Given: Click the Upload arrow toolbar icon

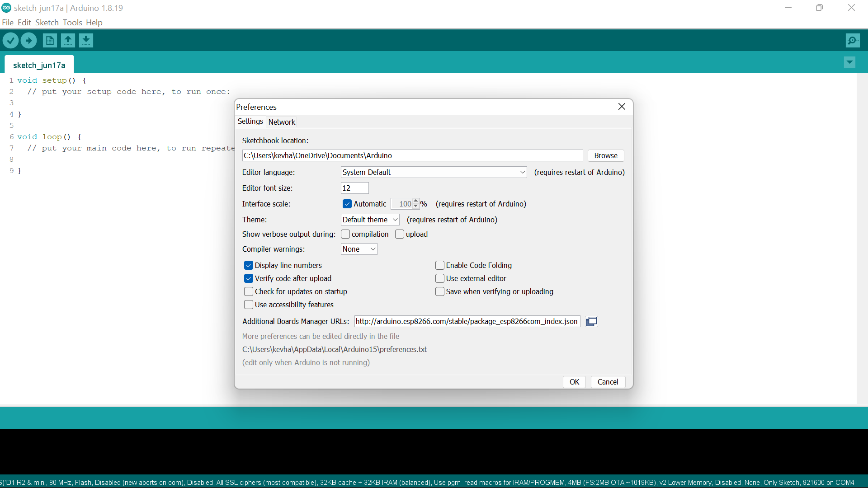Looking at the screenshot, I should tap(28, 41).
